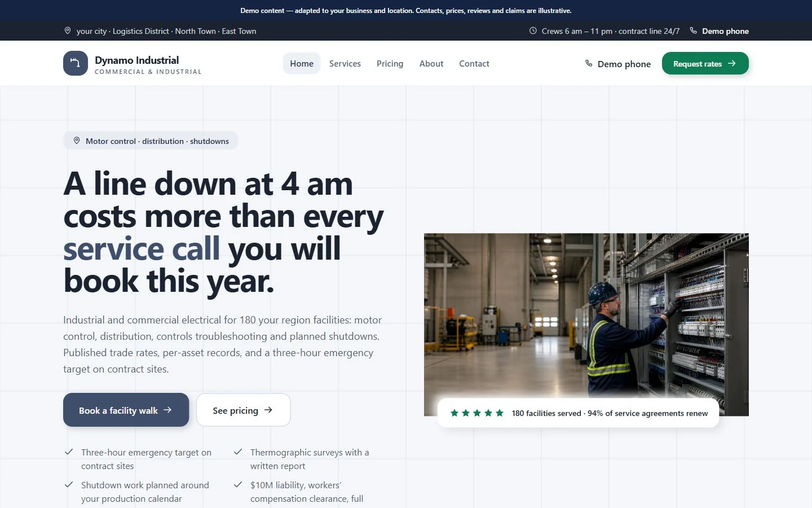Click the clock icon beside crew hours
Image resolution: width=812 pixels, height=508 pixels.
pos(533,31)
